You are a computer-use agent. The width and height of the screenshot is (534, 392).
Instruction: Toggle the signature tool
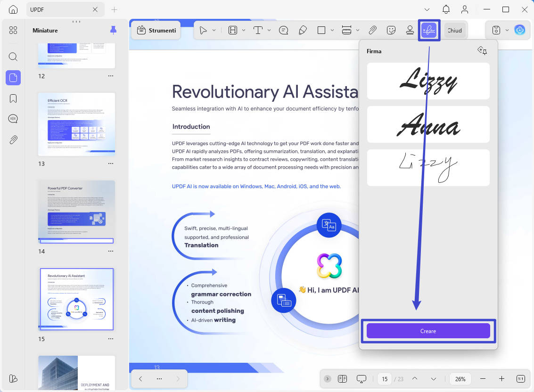tap(429, 30)
